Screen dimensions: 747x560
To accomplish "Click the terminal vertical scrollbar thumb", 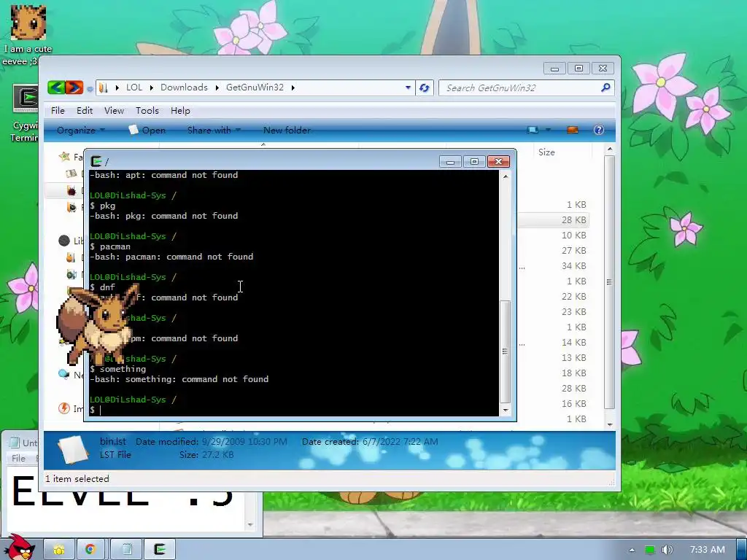I will 506,351.
